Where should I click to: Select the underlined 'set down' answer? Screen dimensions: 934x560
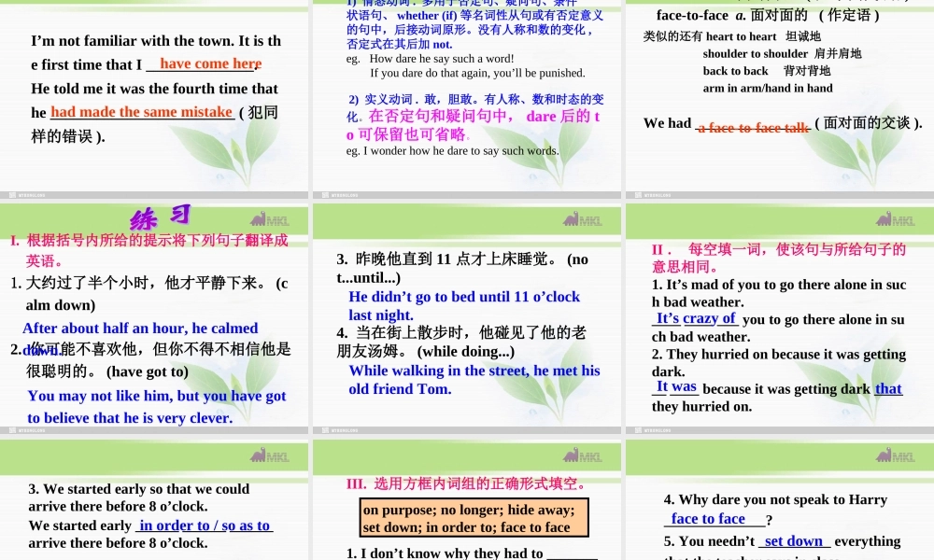click(x=795, y=540)
